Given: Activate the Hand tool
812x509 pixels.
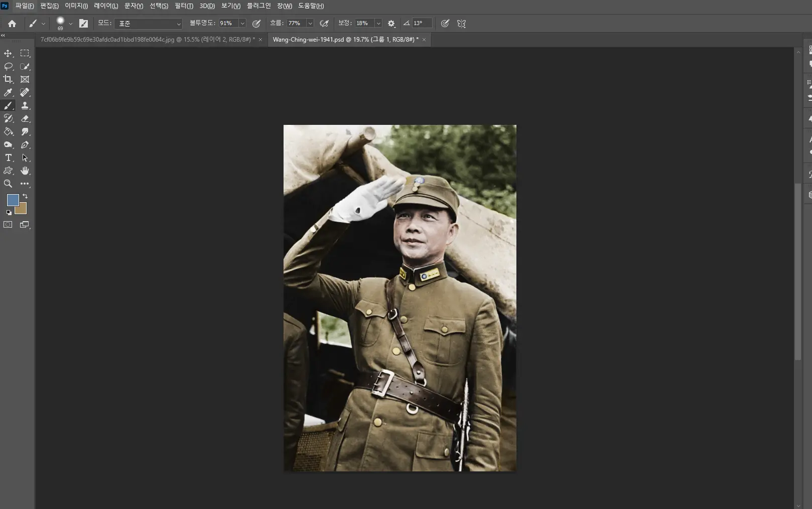Looking at the screenshot, I should [x=25, y=171].
